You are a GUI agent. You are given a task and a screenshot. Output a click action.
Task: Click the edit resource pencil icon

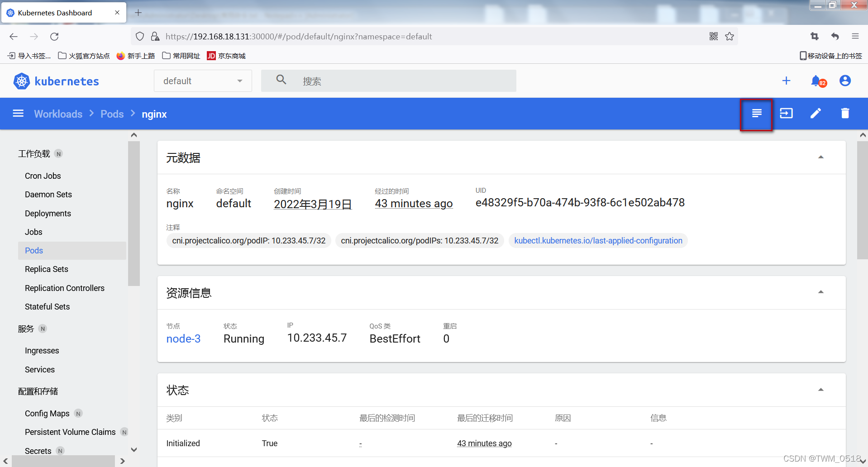[816, 114]
